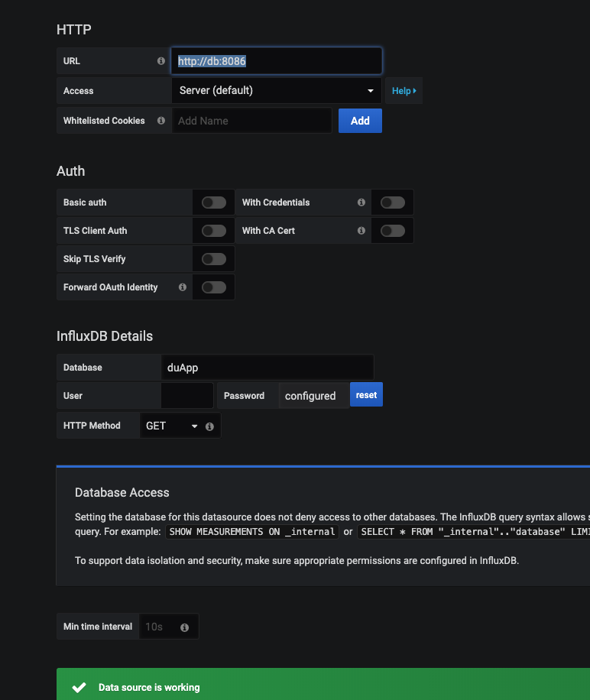
Task: Click the checkmark icon in the success banner
Action: tap(79, 688)
